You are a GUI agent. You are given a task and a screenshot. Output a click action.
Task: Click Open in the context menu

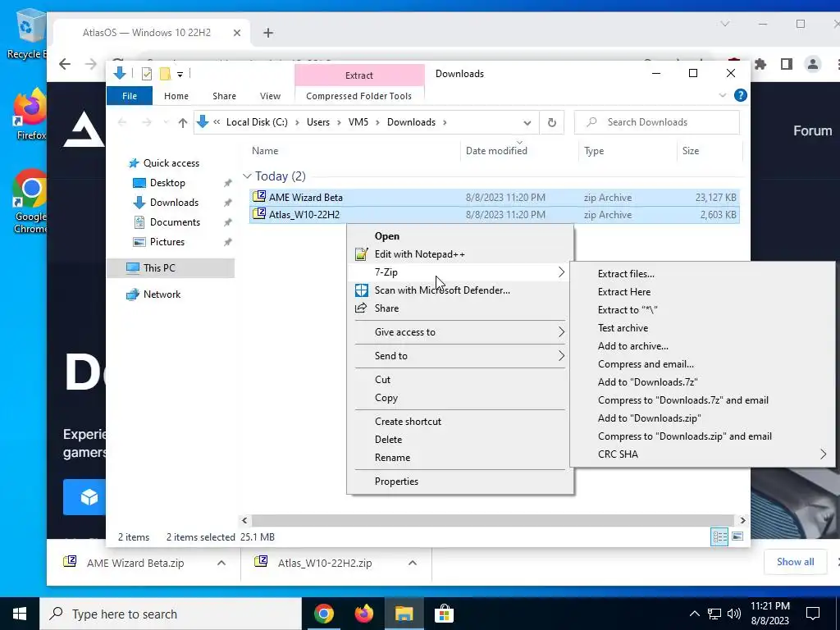tap(387, 236)
